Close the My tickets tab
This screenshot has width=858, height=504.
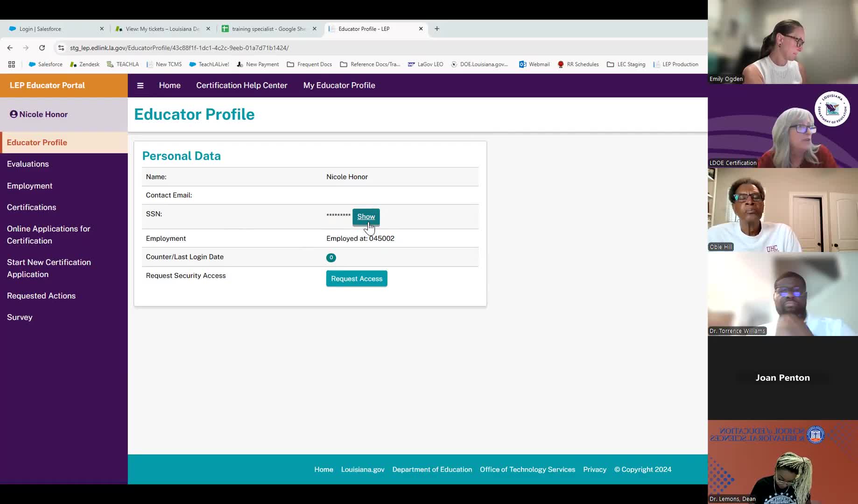point(208,29)
